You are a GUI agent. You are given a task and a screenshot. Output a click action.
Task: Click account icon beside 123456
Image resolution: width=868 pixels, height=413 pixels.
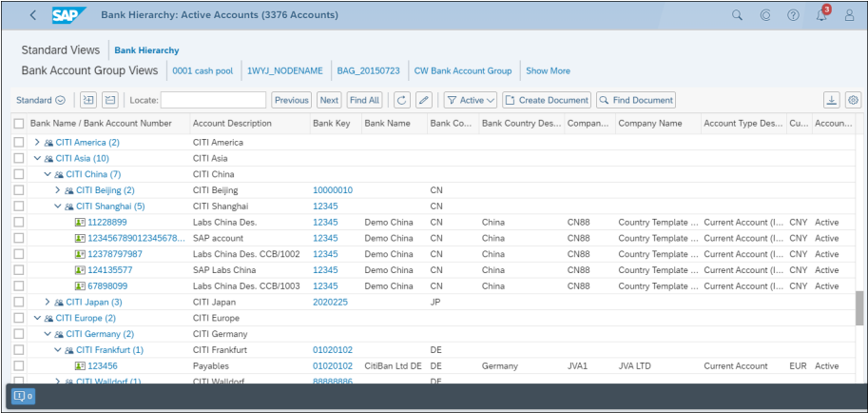tap(80, 365)
